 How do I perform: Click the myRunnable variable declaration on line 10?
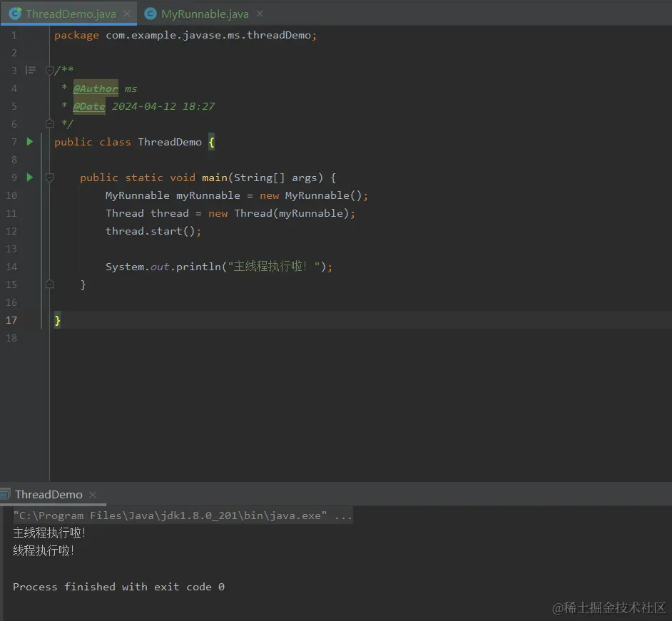pyautogui.click(x=208, y=195)
